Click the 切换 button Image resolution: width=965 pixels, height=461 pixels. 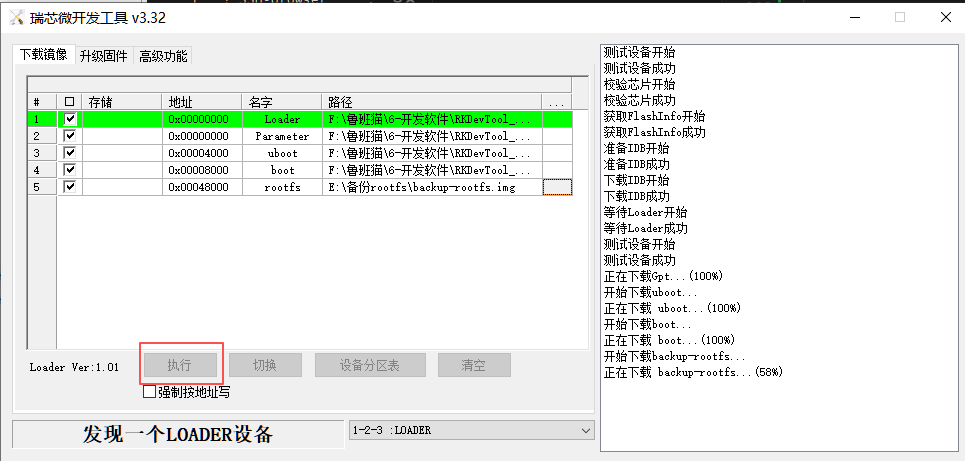point(265,365)
